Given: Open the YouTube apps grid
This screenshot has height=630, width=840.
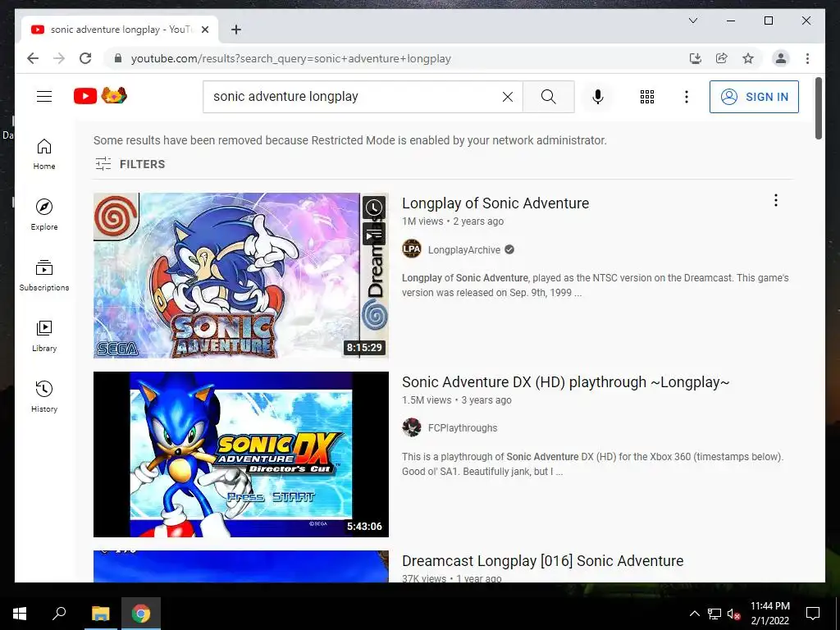Looking at the screenshot, I should tap(647, 97).
